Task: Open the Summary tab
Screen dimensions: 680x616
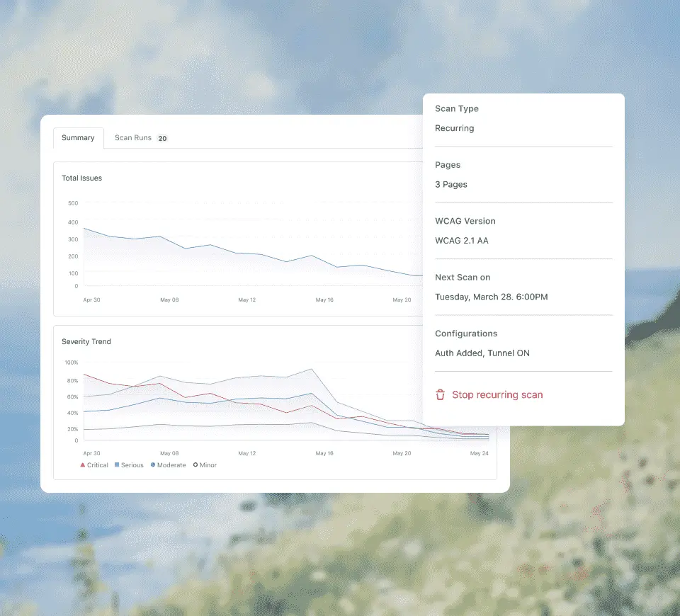Action: [78, 138]
